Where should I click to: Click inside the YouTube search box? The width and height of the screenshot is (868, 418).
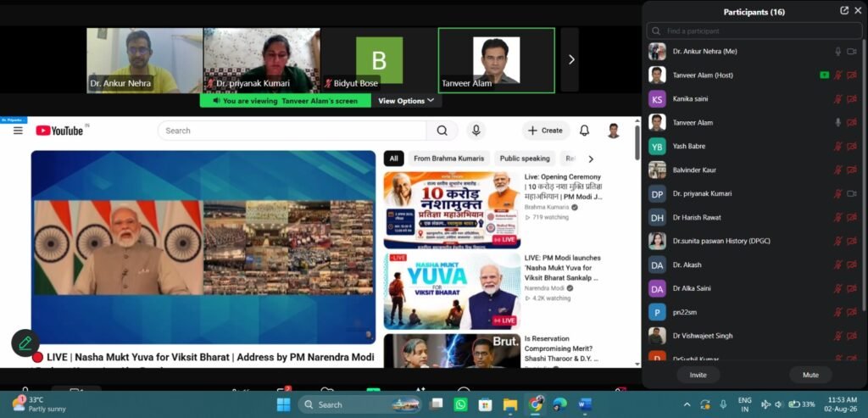pyautogui.click(x=292, y=131)
